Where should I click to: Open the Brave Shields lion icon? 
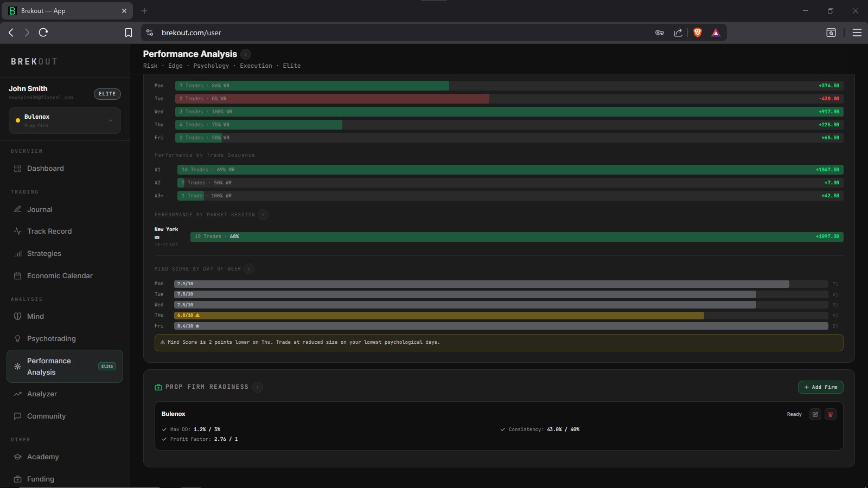point(698,33)
